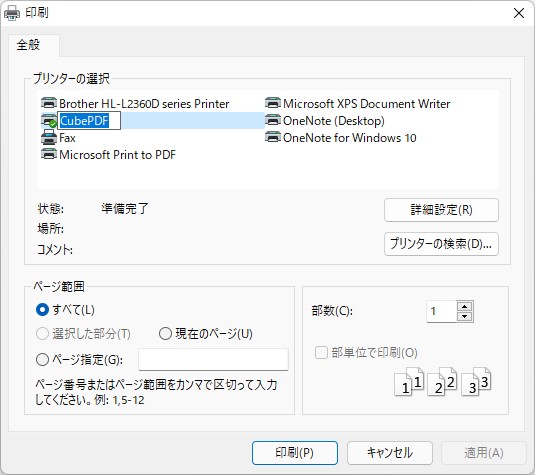Click the 適用(A) apply button
Image resolution: width=535 pixels, height=475 pixels.
[484, 453]
